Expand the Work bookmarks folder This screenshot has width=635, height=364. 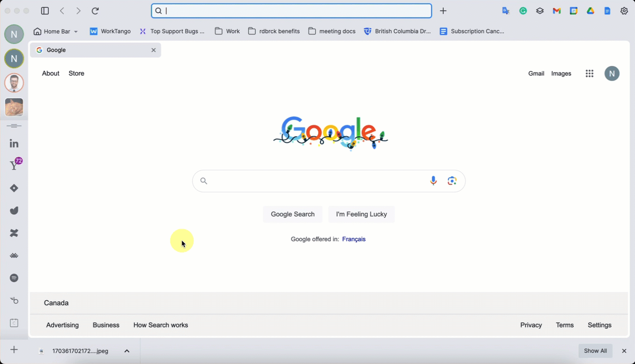[x=227, y=31]
